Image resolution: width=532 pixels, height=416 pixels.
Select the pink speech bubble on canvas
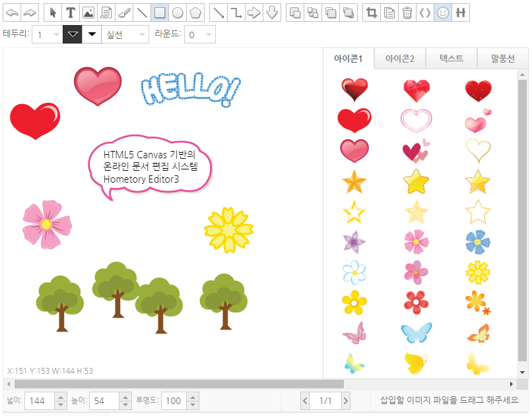(x=150, y=167)
